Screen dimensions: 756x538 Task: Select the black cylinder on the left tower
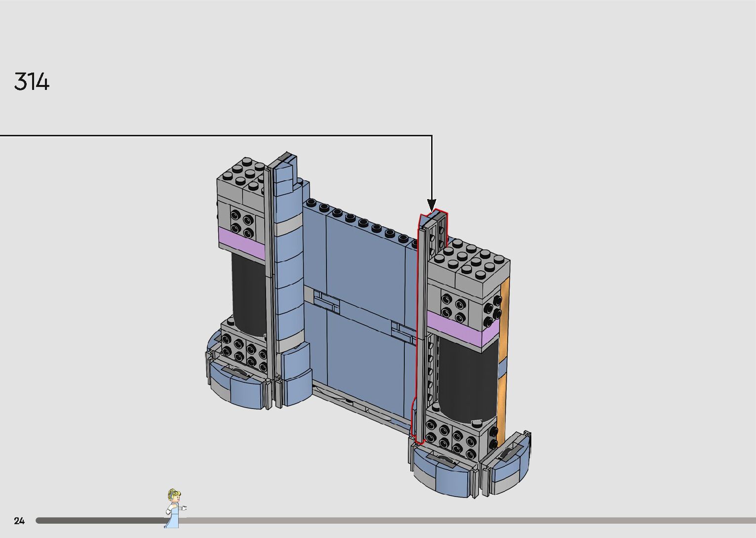click(x=248, y=291)
